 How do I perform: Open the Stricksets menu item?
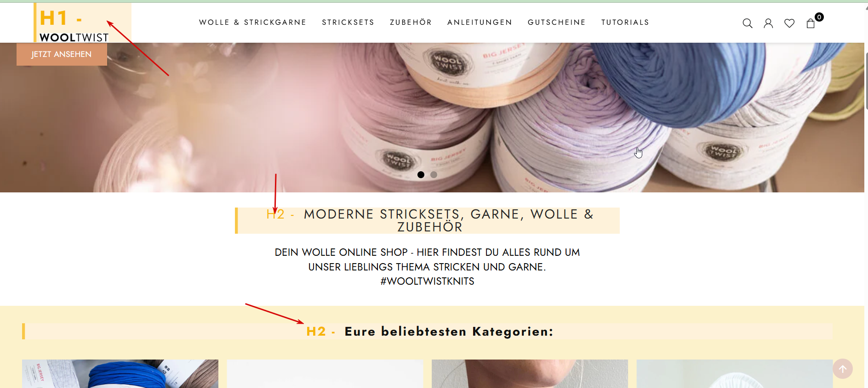pyautogui.click(x=348, y=22)
